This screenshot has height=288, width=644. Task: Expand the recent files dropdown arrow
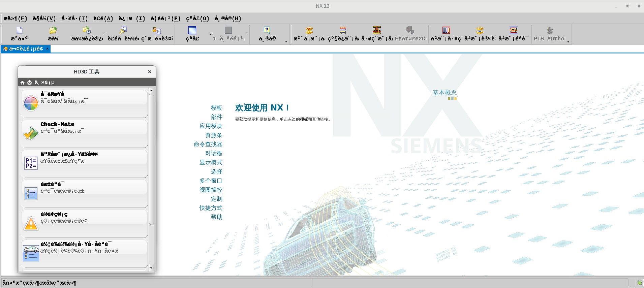[105, 34]
